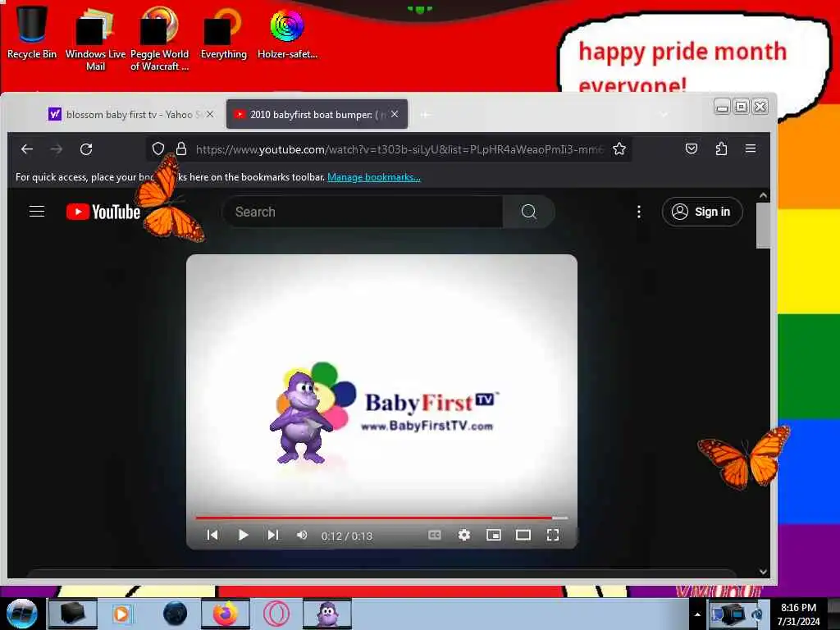The height and width of the screenshot is (630, 840).
Task: Mute the video volume
Action: [302, 535]
